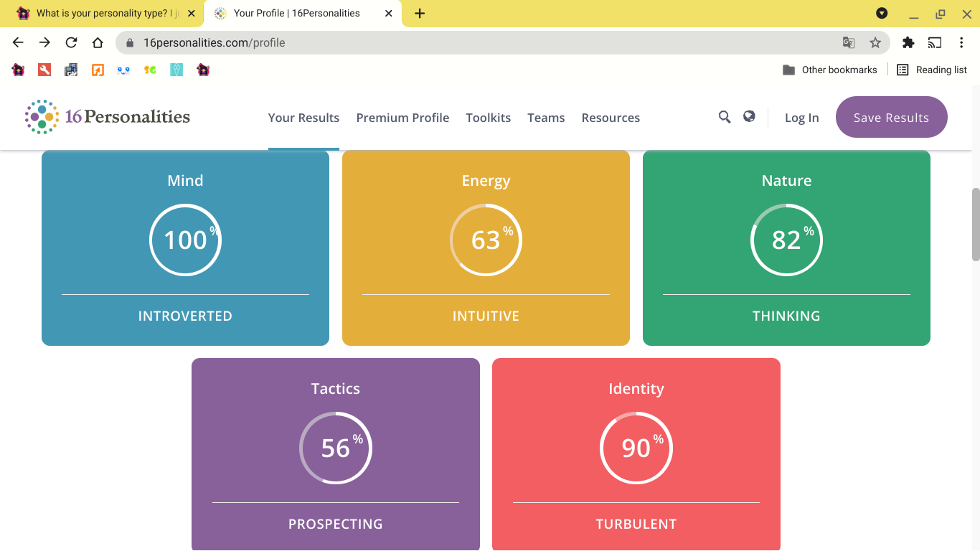Click the Mind card title
The height and width of the screenshot is (551, 980).
(185, 181)
